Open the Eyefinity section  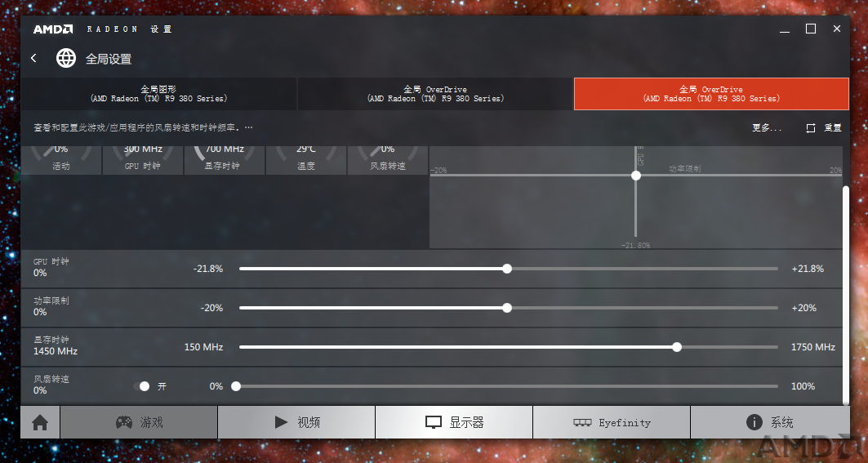pos(612,422)
